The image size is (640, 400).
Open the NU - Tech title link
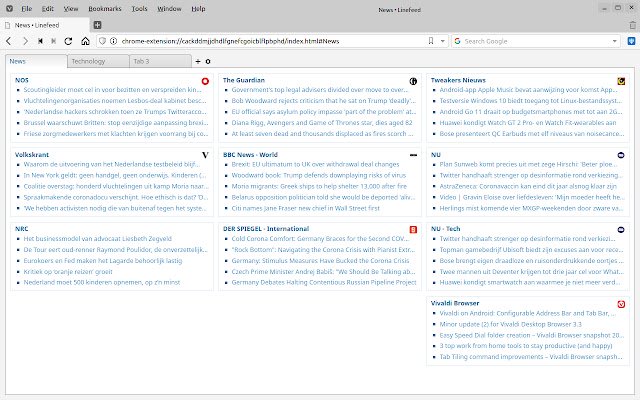coord(445,229)
